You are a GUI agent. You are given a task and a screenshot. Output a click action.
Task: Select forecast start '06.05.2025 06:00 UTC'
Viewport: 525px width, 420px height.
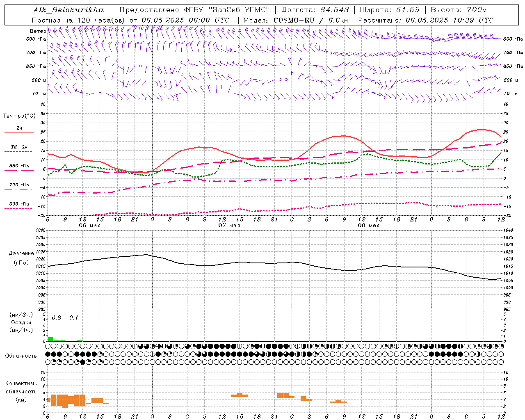point(185,20)
